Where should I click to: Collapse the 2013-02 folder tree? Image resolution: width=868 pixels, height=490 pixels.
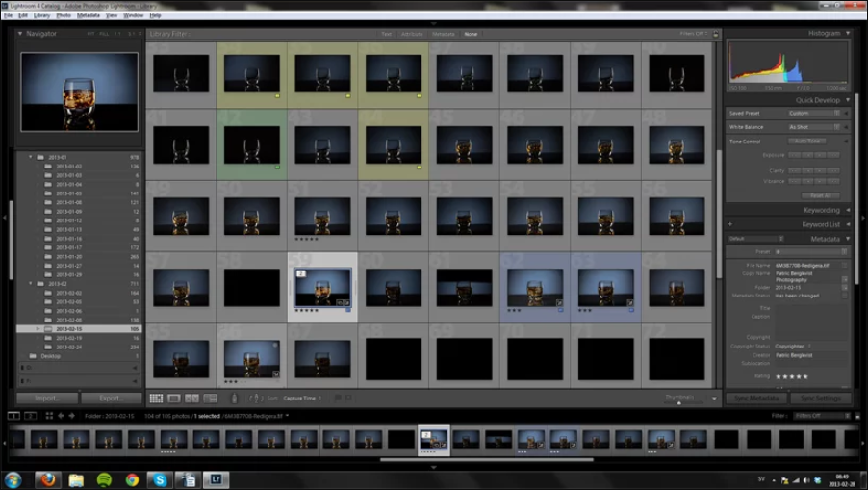click(x=31, y=283)
